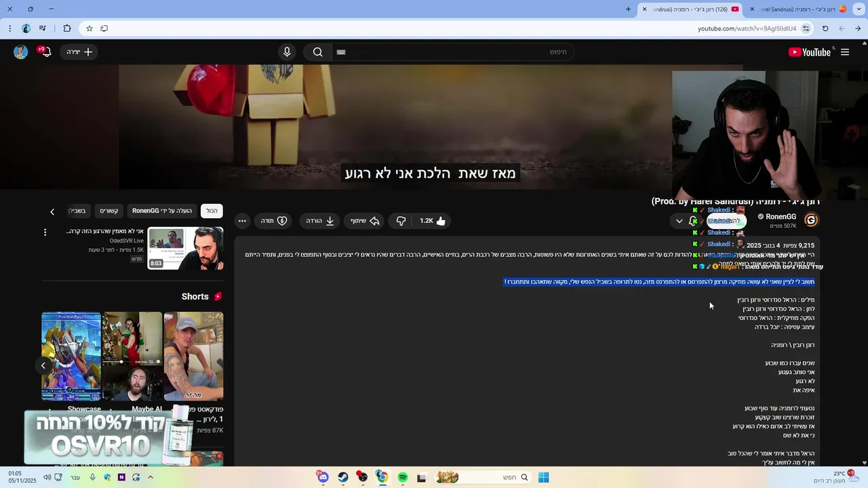
Task: Share the video via שיתוף button
Action: click(x=365, y=221)
